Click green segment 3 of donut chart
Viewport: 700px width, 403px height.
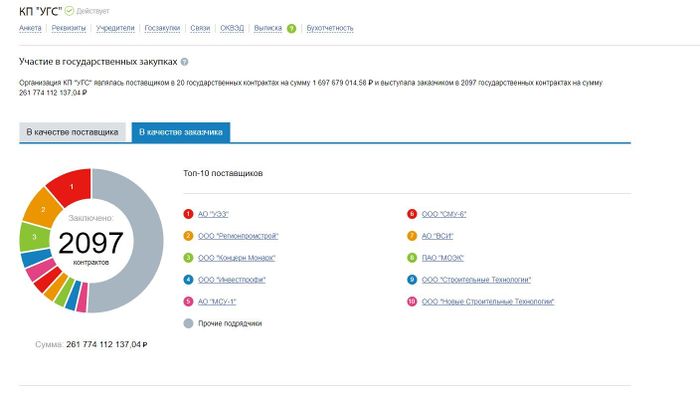(34, 237)
